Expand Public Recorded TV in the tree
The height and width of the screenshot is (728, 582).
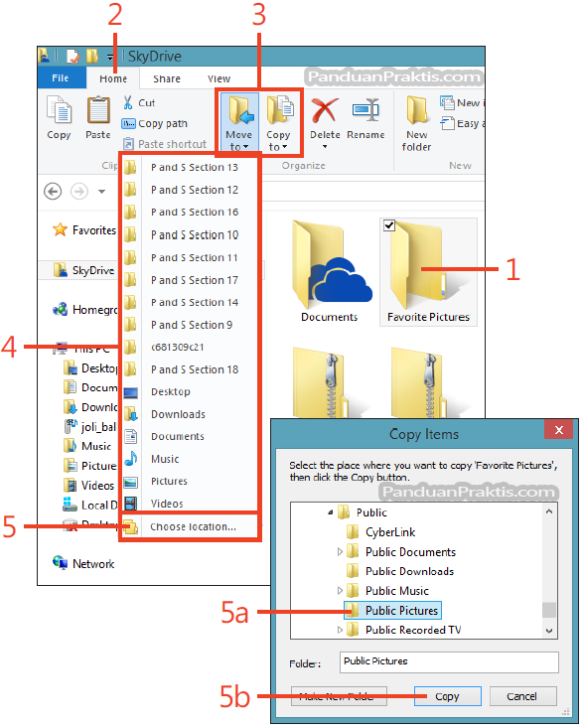(340, 630)
